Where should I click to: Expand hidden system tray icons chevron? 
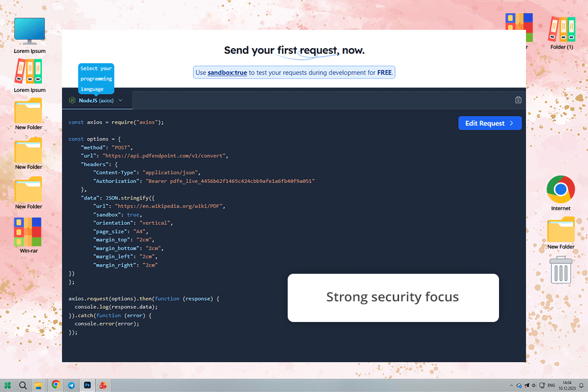pyautogui.click(x=511, y=386)
